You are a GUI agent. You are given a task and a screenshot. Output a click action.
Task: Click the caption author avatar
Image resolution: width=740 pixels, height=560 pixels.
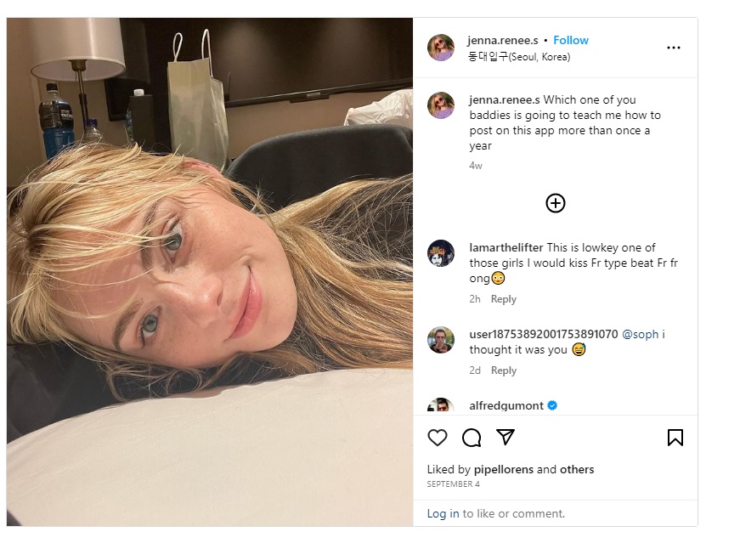coord(441,105)
